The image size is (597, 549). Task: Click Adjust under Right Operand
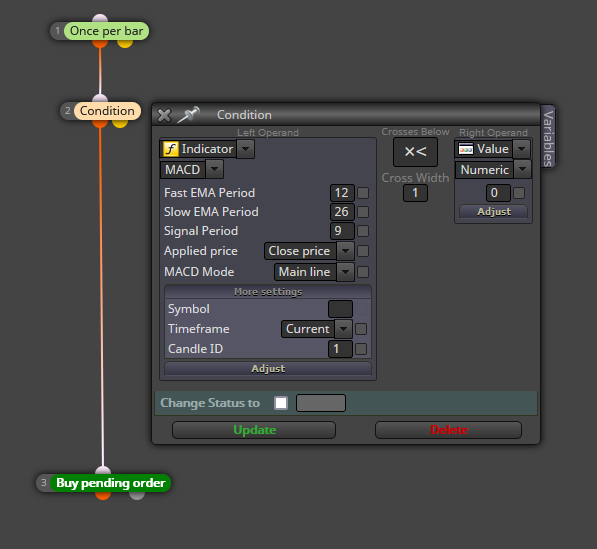click(x=494, y=212)
